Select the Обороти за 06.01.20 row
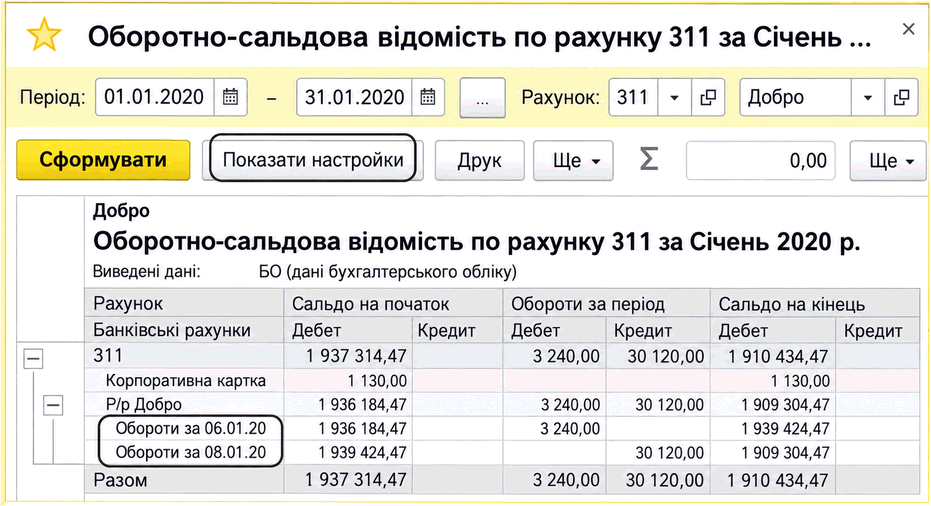 click(x=191, y=428)
